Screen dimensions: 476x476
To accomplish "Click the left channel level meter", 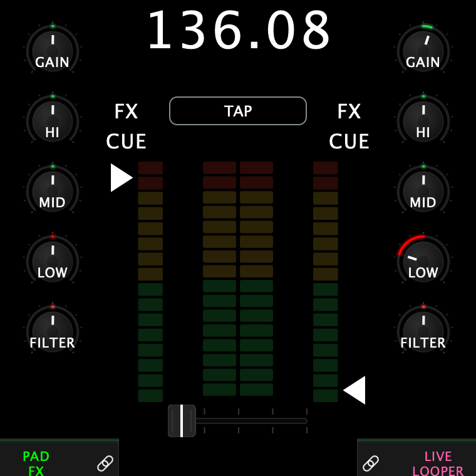I will click(x=150, y=282).
